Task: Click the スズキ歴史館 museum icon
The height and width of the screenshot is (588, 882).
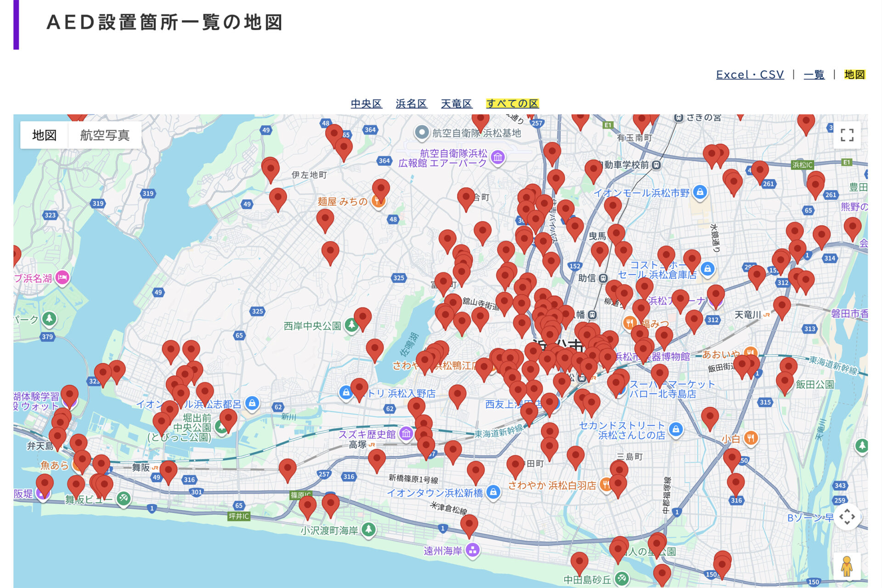Action: coord(406,433)
